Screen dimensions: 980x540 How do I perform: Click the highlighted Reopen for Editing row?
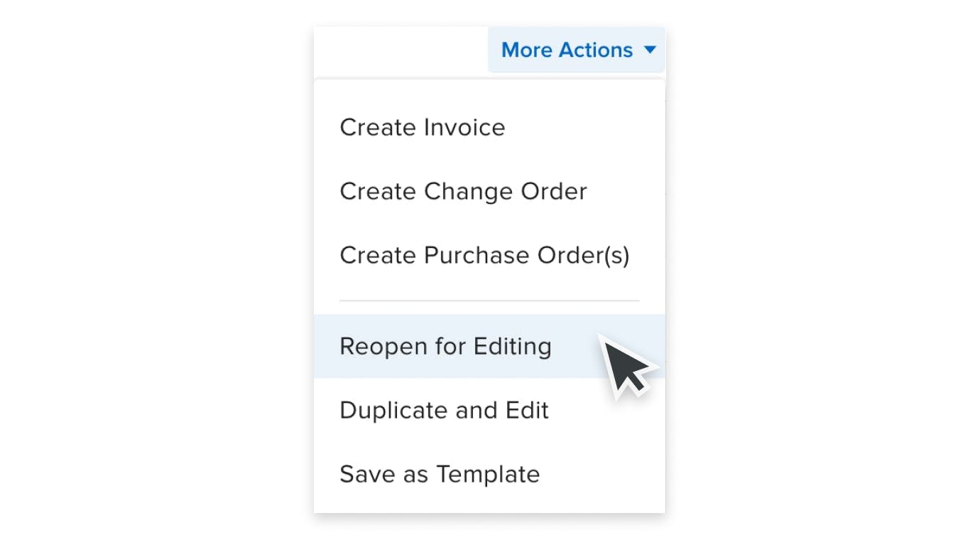(445, 346)
